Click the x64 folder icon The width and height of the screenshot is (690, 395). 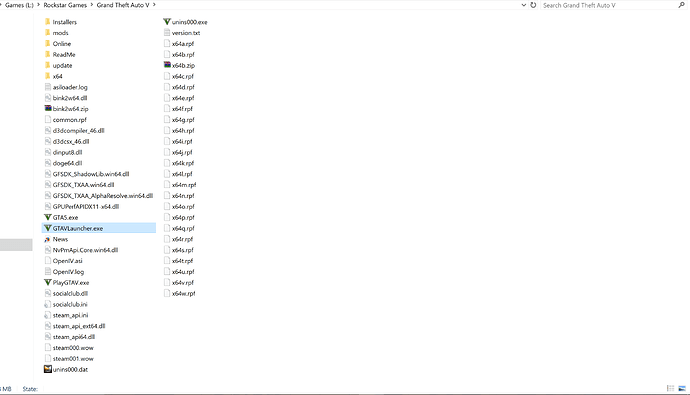point(48,76)
